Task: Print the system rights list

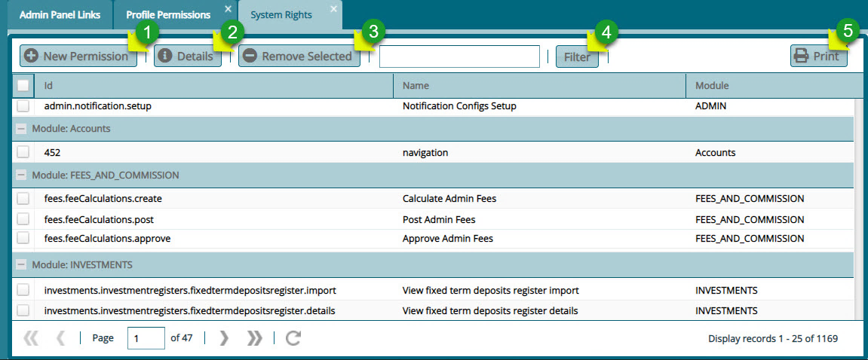Action: pyautogui.click(x=819, y=56)
